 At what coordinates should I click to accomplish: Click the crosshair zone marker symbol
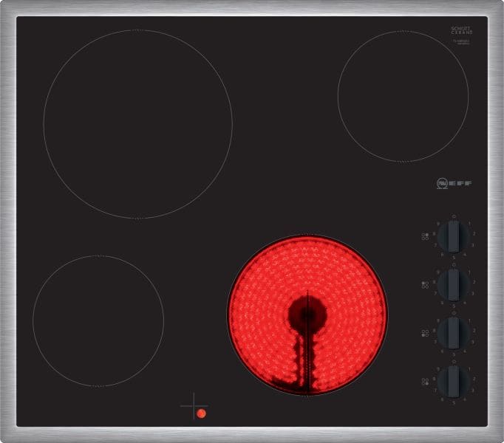194,406
